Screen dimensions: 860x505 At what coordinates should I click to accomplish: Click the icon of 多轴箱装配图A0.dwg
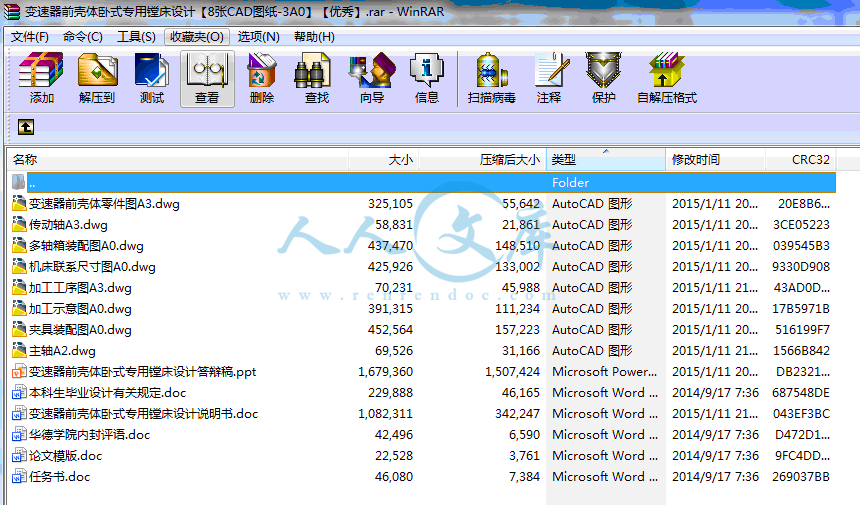click(19, 245)
